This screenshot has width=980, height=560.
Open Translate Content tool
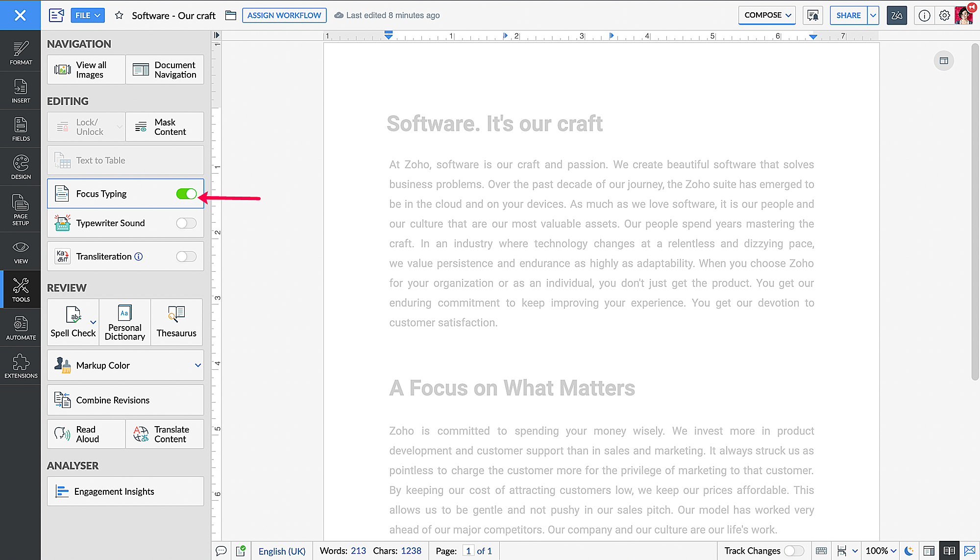pyautogui.click(x=165, y=434)
